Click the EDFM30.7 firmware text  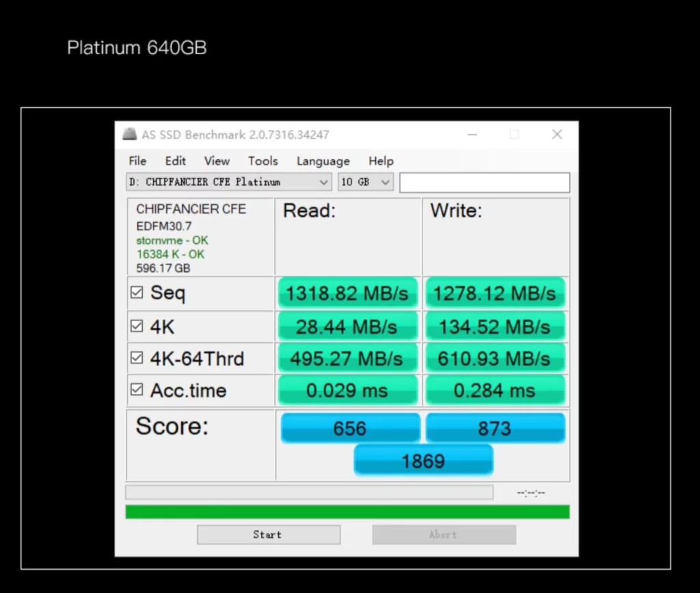[x=164, y=226]
